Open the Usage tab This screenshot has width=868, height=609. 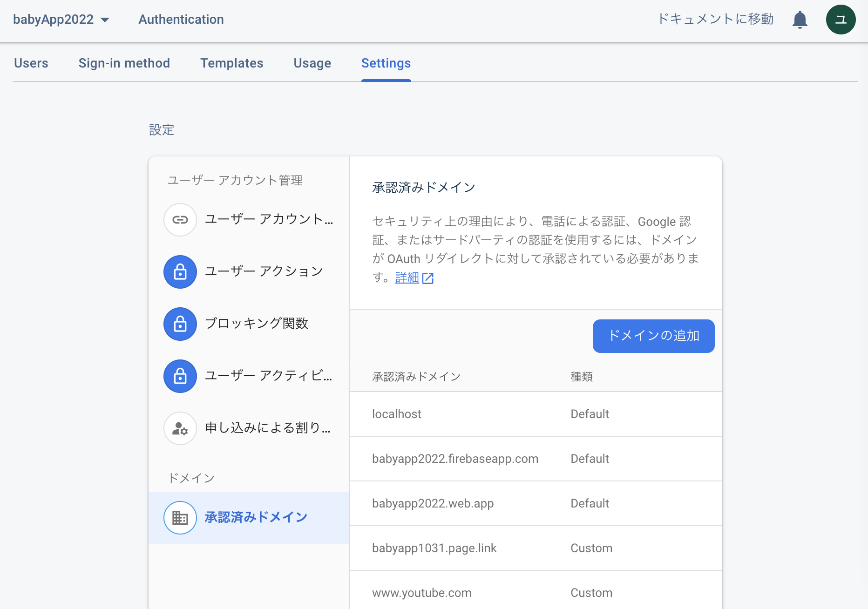point(312,63)
